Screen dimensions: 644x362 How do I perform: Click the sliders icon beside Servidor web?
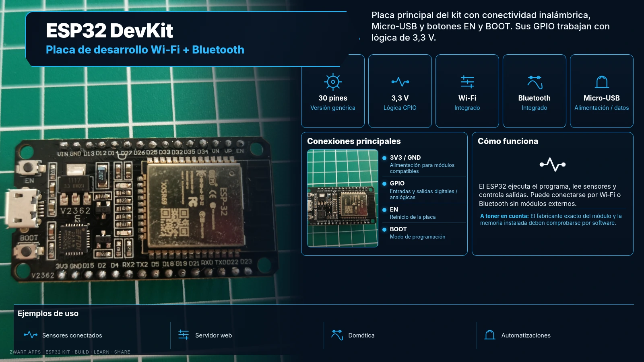click(x=184, y=335)
